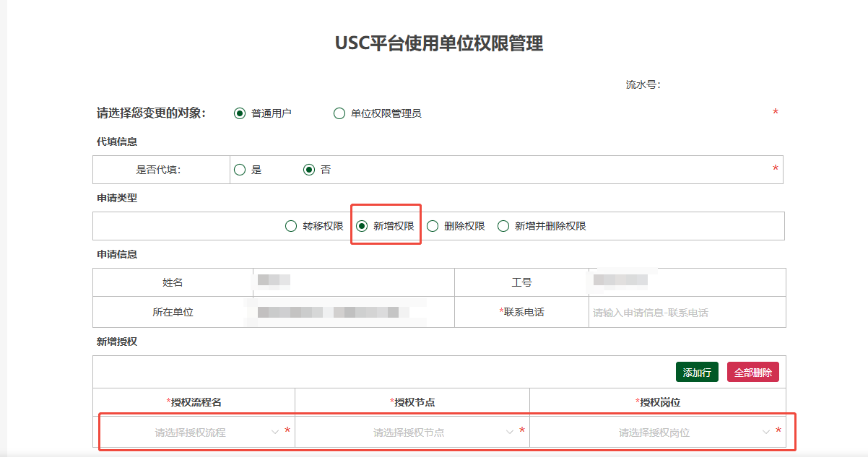Select the 单位权限管理员 radio option
The height and width of the screenshot is (465, 868).
339,113
